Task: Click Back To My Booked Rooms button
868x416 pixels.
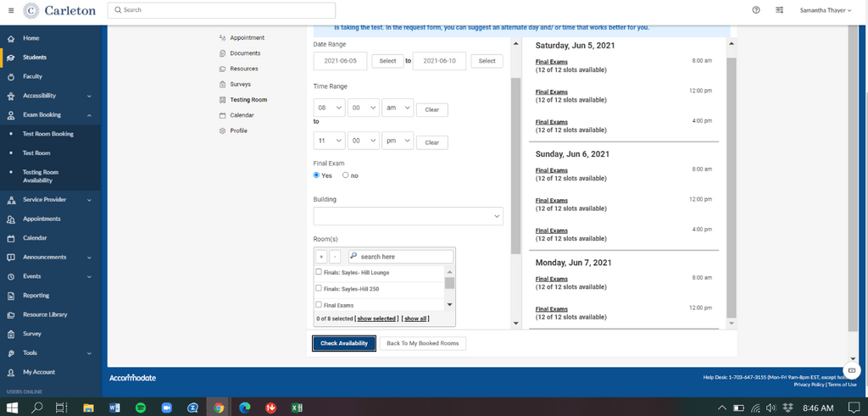Action: (x=422, y=343)
